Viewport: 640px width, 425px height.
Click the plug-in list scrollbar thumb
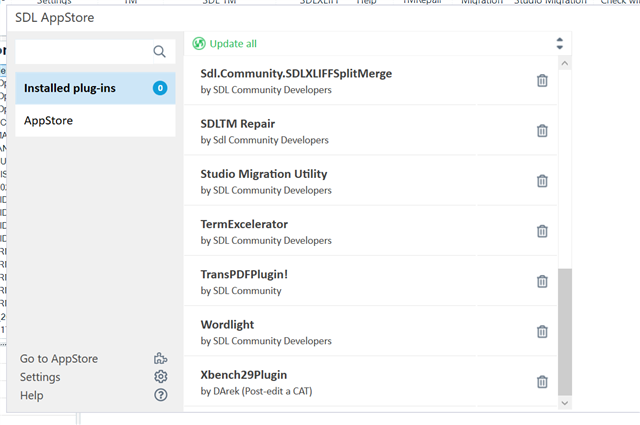click(x=565, y=332)
